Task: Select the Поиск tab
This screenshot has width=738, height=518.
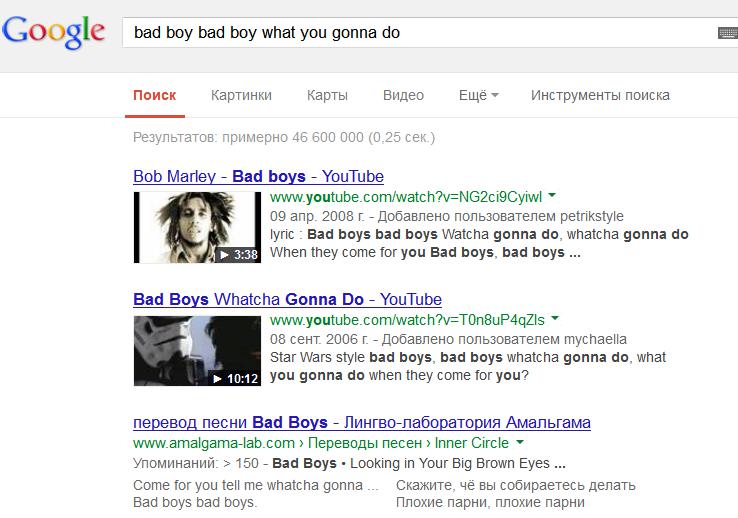Action: tap(154, 96)
